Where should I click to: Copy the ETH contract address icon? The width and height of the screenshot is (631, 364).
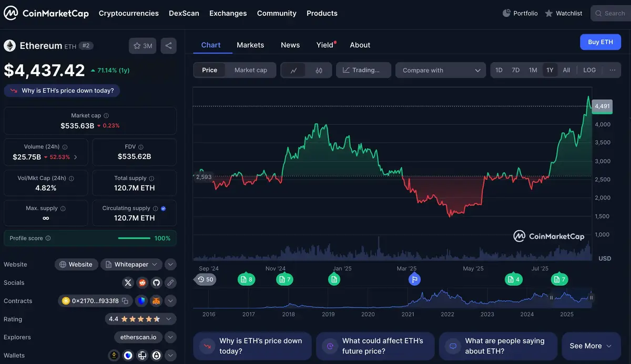point(124,300)
